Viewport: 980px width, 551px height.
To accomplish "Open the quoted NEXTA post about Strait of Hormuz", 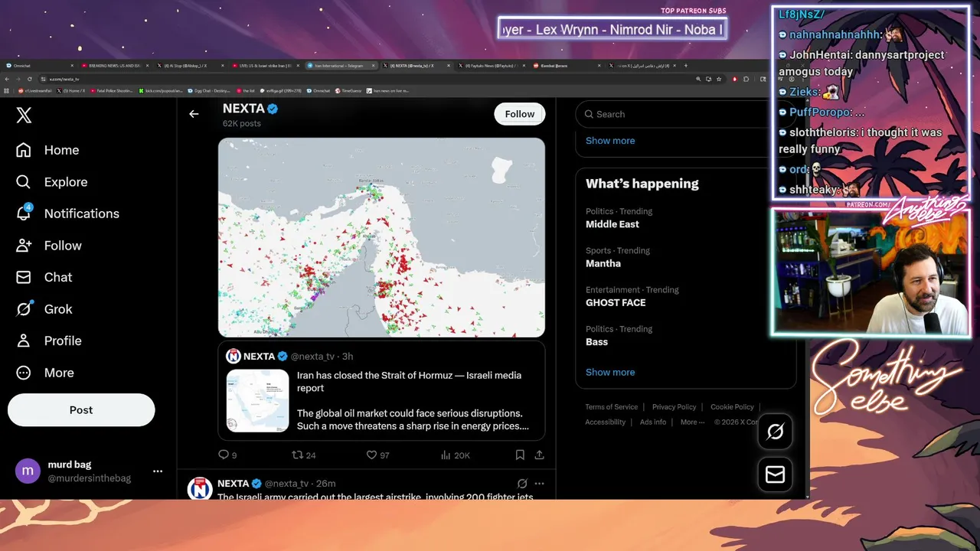I will click(381, 391).
